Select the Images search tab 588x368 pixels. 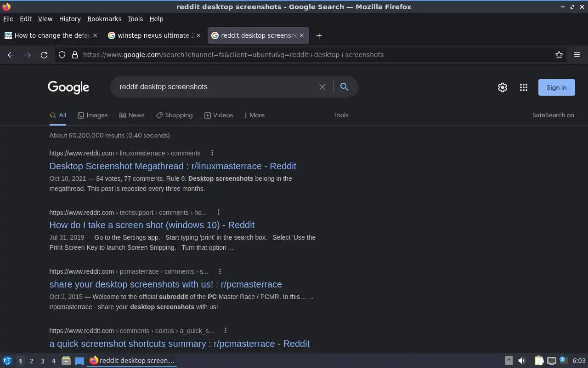92,115
